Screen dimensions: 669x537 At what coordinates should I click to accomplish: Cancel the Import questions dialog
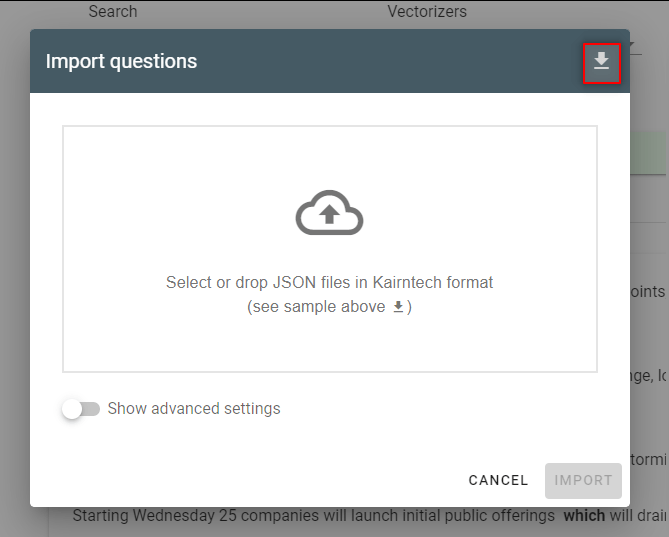[498, 480]
